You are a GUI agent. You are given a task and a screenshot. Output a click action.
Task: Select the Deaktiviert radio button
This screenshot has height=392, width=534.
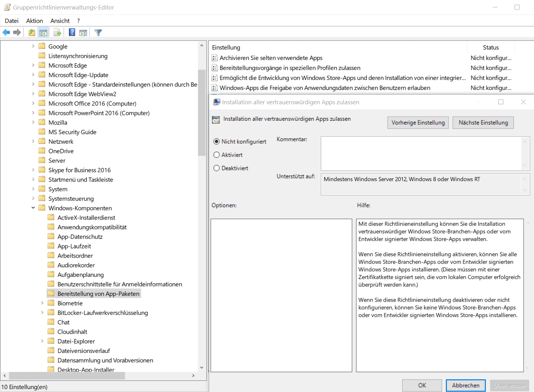click(216, 168)
